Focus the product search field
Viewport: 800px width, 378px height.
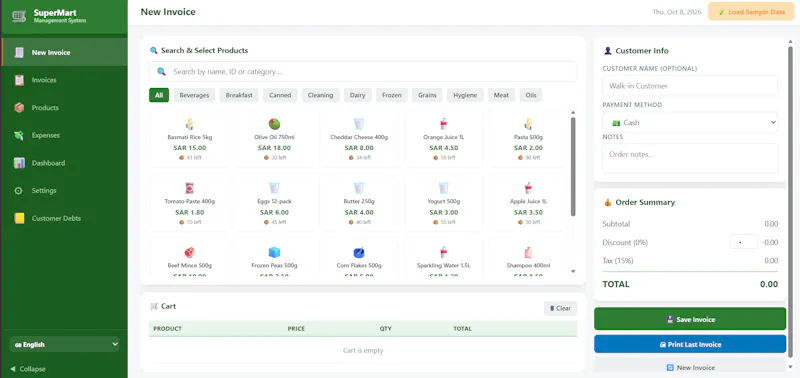[363, 71]
